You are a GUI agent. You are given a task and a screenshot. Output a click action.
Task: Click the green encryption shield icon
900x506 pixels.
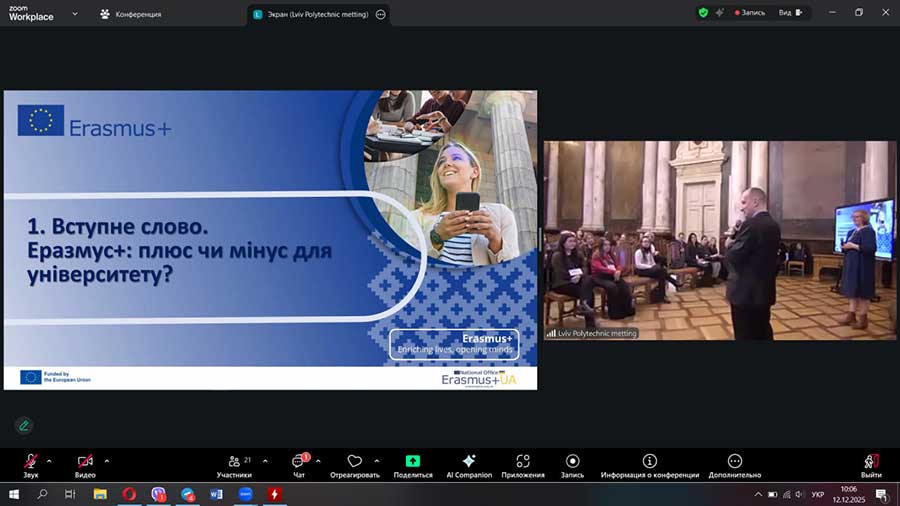click(703, 13)
